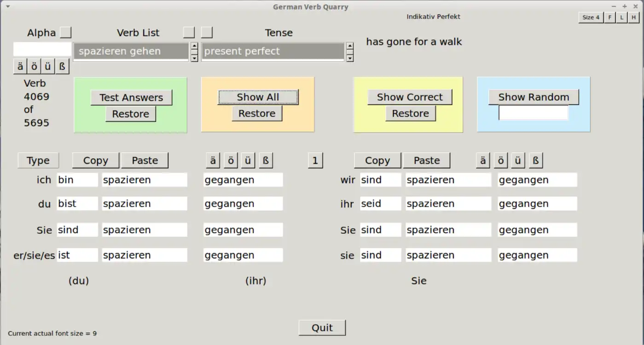Click the ä button below the Alpha field
Screen dimensions: 644x345
pos(20,66)
